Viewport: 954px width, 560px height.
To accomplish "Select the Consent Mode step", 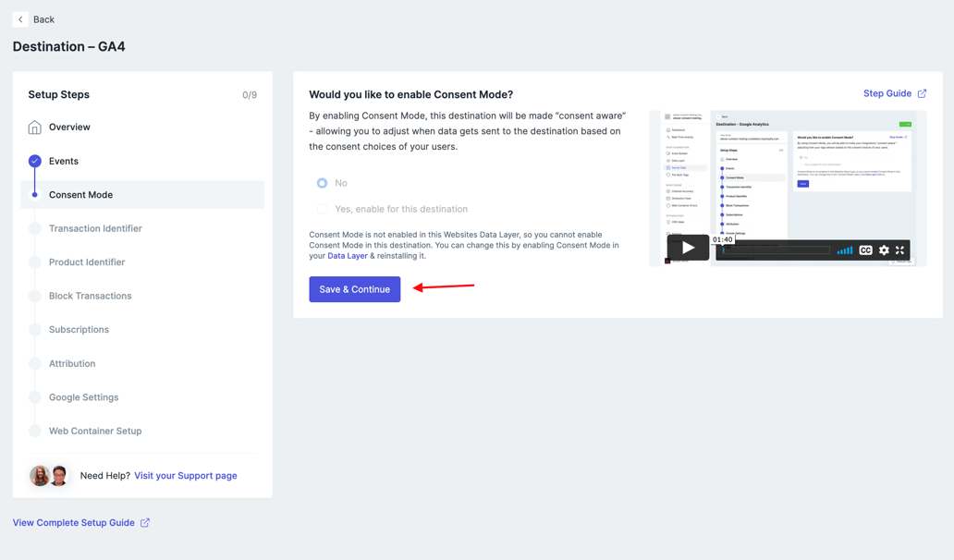I will (142, 195).
